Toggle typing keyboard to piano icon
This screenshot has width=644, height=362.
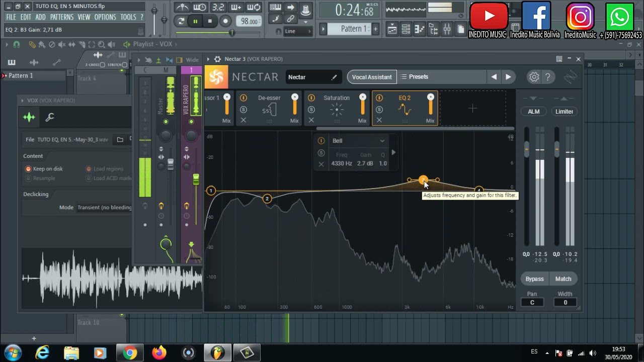(x=275, y=8)
